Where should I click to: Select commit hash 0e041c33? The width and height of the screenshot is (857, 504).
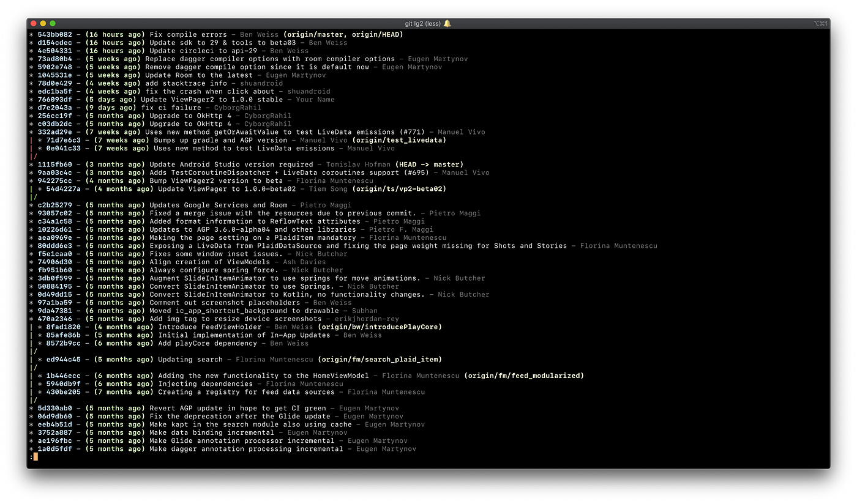click(64, 148)
